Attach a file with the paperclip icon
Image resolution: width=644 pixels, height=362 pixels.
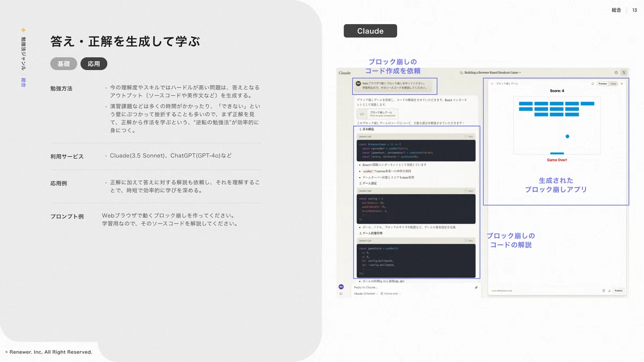click(x=476, y=287)
